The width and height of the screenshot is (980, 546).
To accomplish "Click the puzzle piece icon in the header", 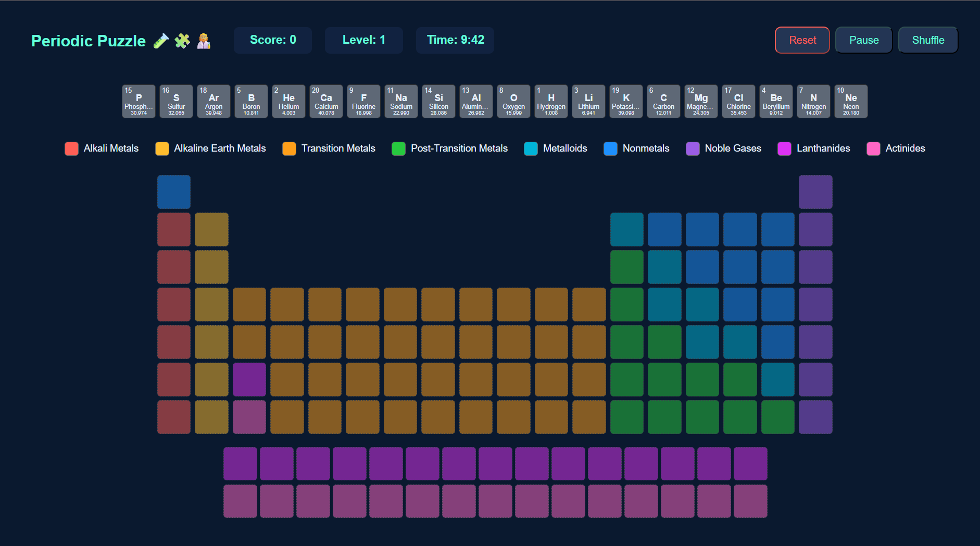I will [182, 40].
